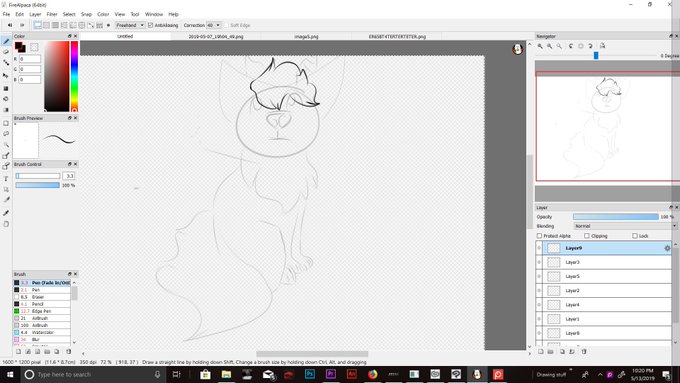The width and height of the screenshot is (680, 383).
Task: Select the Move tool in left toolbar
Action: 6,75
